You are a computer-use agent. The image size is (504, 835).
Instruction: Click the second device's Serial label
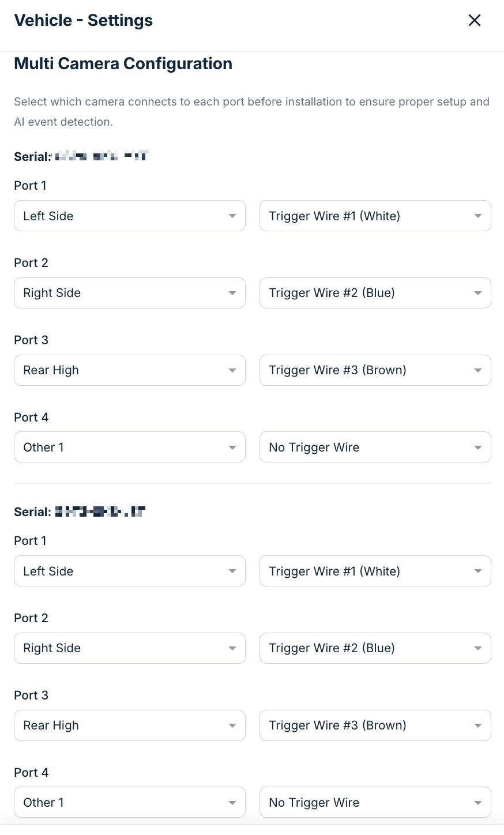[x=32, y=511]
